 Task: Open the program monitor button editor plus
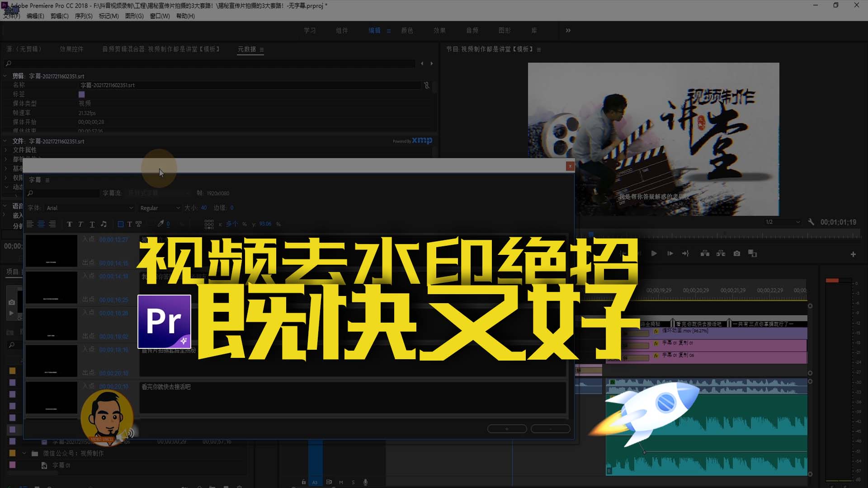coord(853,254)
